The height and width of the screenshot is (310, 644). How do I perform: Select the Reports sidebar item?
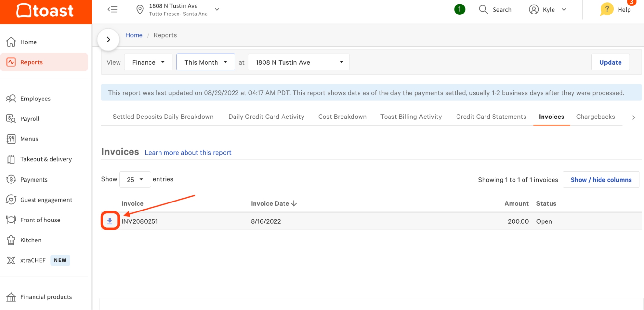click(31, 62)
